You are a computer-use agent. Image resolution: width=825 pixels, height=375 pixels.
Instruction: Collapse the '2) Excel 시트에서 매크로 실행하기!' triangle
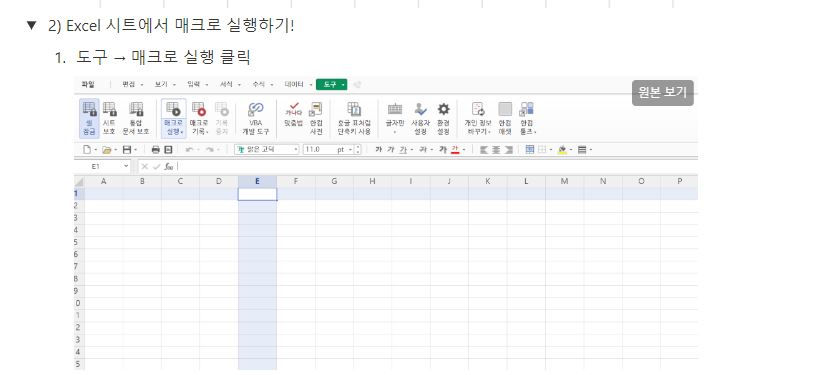click(x=32, y=25)
